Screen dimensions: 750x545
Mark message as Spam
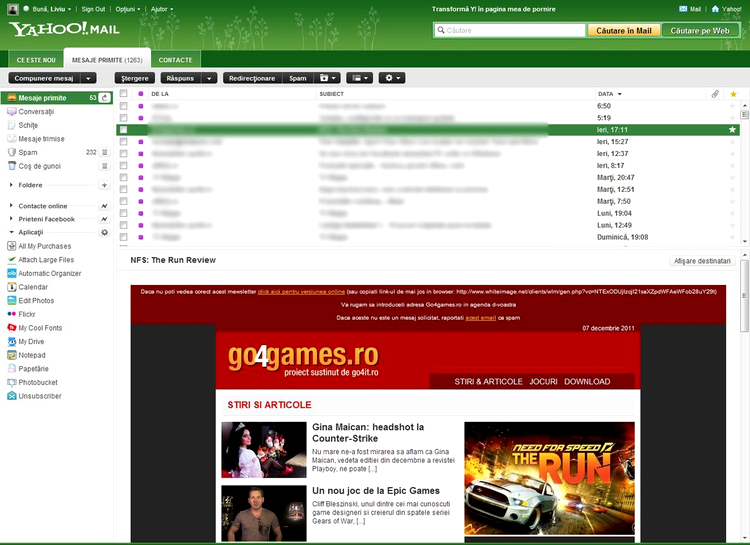(298, 78)
